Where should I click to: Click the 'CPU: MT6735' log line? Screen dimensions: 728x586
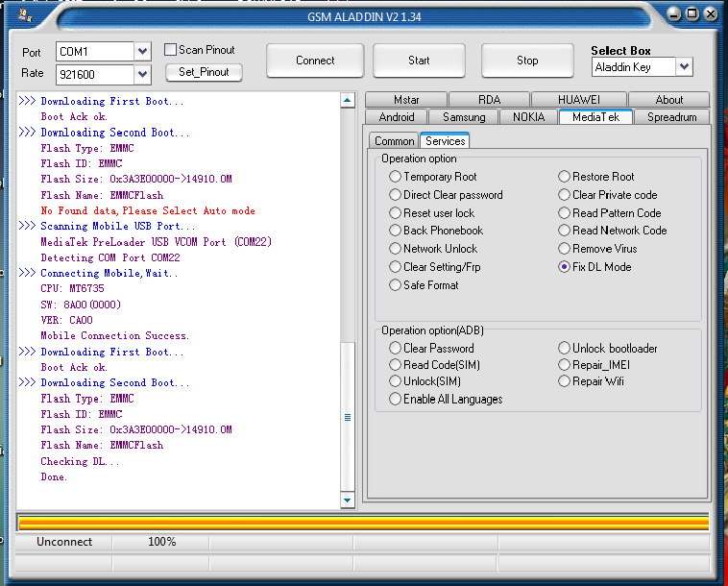[72, 288]
